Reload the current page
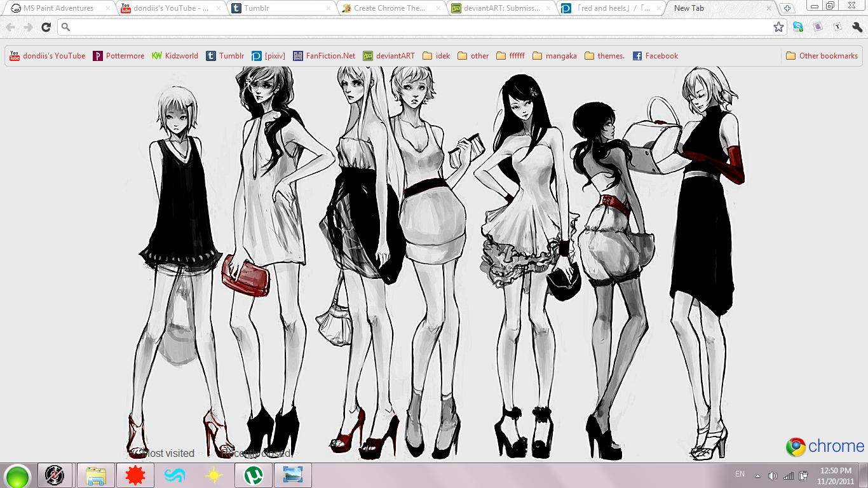Viewport: 868px width, 488px height. point(46,27)
